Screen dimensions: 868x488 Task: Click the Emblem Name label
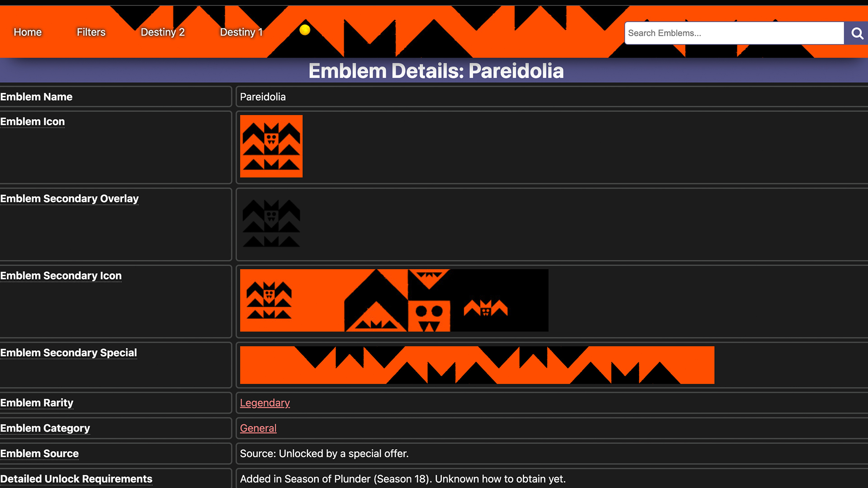click(x=36, y=97)
